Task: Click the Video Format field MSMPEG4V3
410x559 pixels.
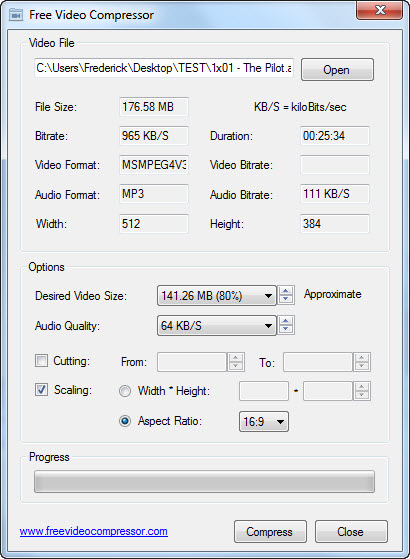Action: 154,165
